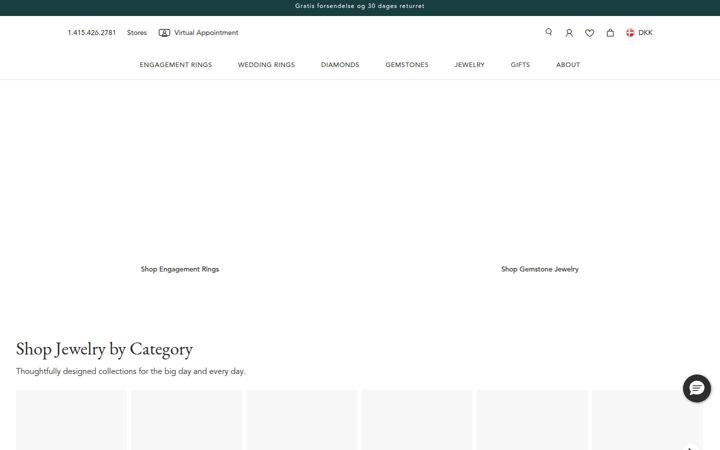Viewport: 720px width, 450px height.
Task: Expand the Engagement Rings menu
Action: click(176, 65)
